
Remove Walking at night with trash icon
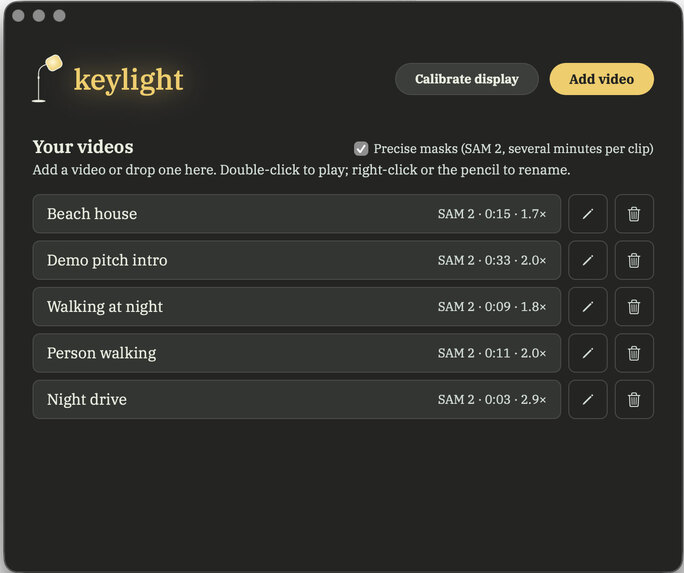pos(634,307)
